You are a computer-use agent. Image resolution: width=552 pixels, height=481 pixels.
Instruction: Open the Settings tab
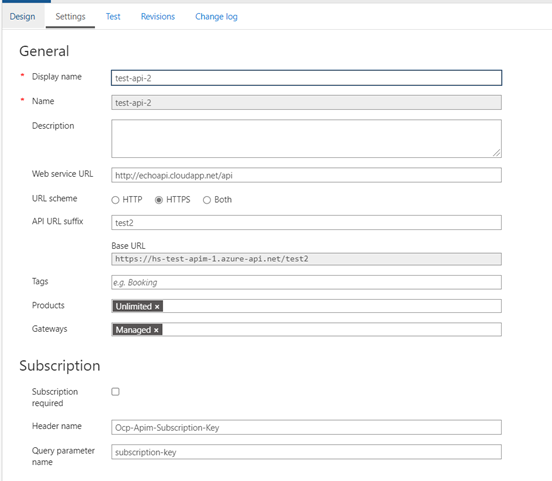point(70,17)
